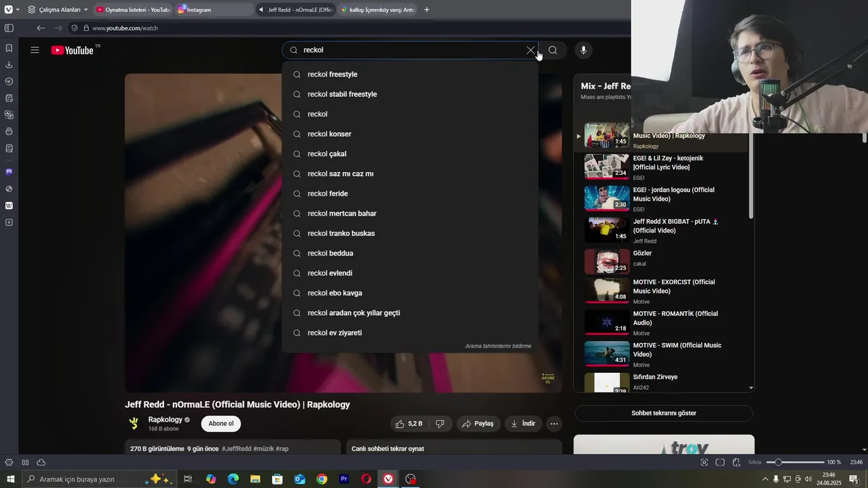Choose suggestion reckol konser
The image size is (868, 488).
pyautogui.click(x=410, y=134)
